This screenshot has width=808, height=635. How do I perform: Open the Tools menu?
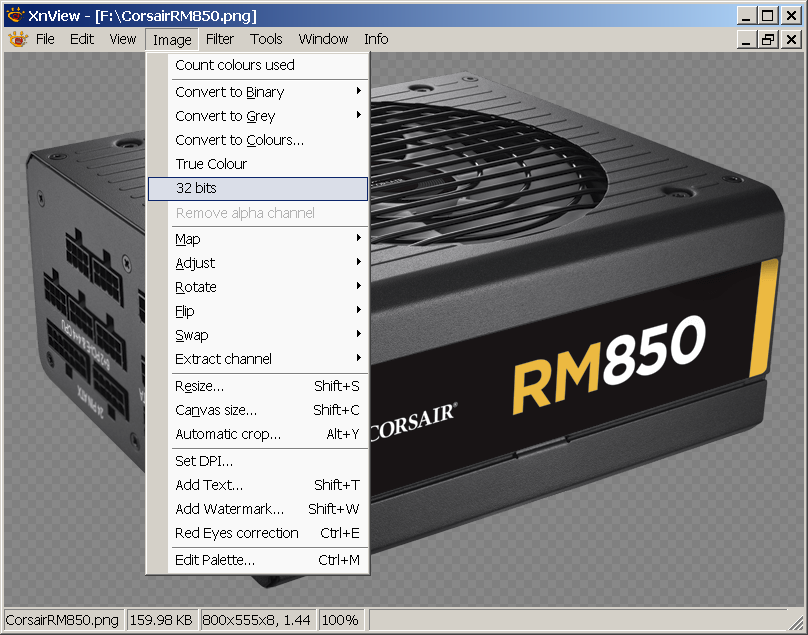266,39
